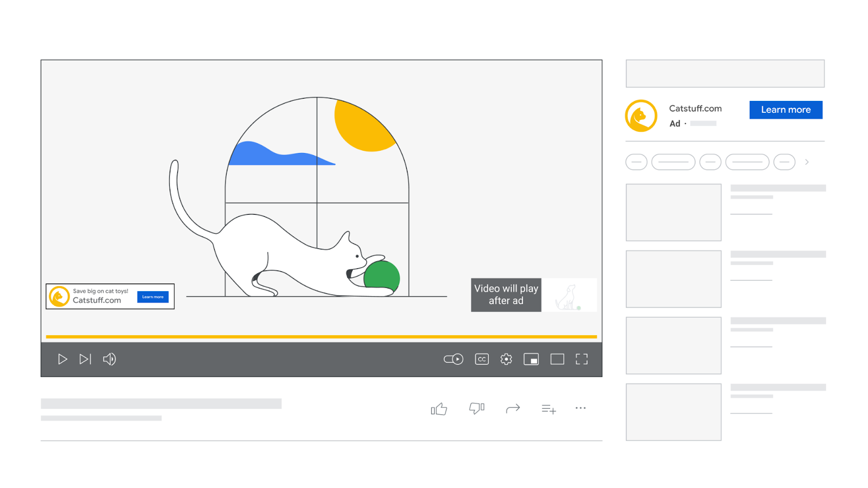Toggle the autoplay switch in player bar
Screen dimensions: 868x488
point(454,359)
